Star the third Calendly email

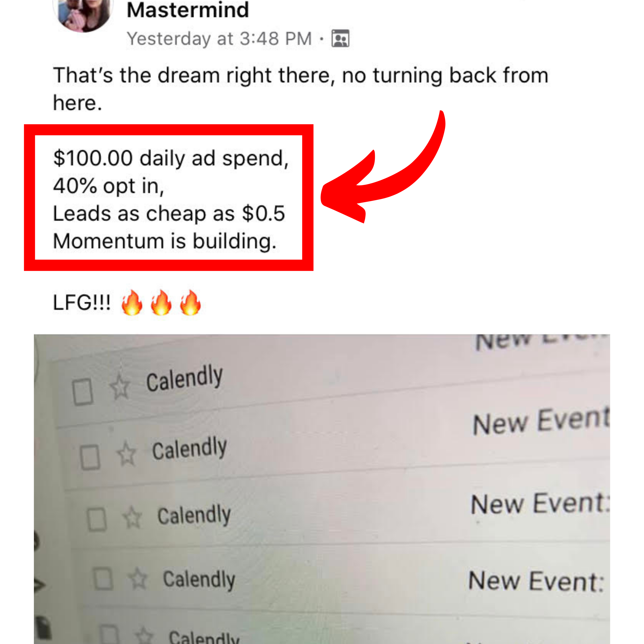point(132,517)
